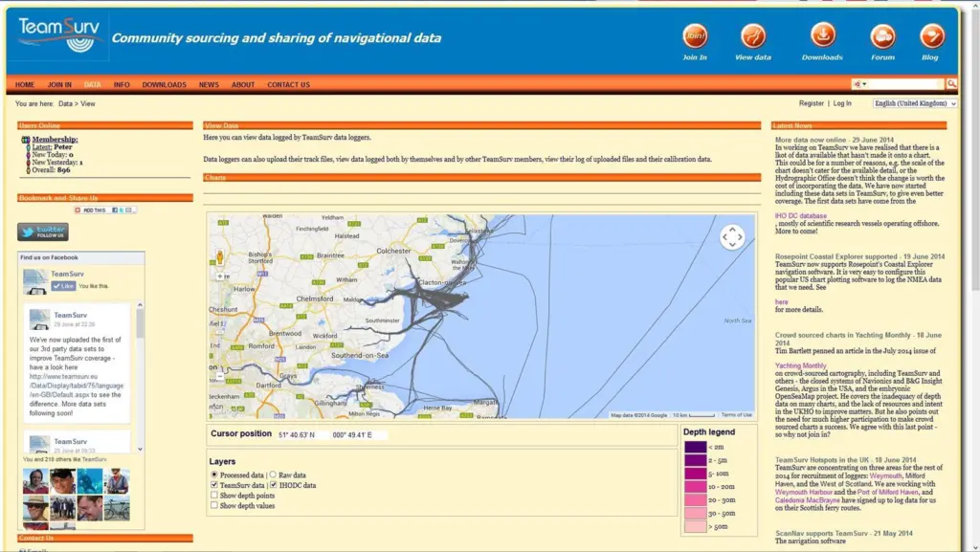Click the map Terms of Use link
Screen dimensions: 980x552
point(736,414)
